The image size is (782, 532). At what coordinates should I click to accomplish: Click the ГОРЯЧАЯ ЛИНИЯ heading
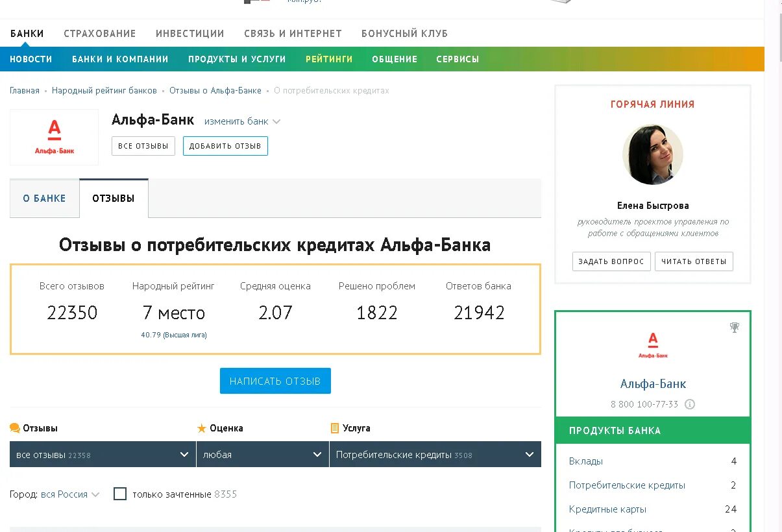pos(653,104)
